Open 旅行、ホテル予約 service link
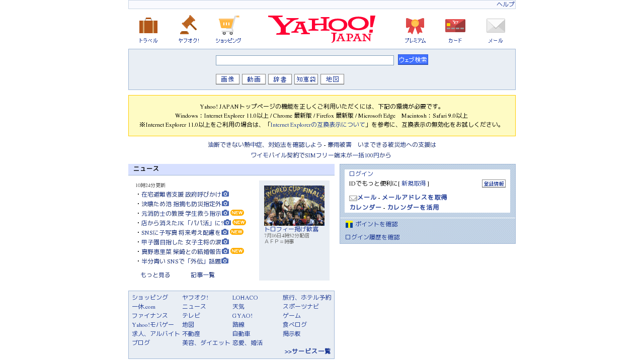The width and height of the screenshot is (644, 362). [307, 297]
